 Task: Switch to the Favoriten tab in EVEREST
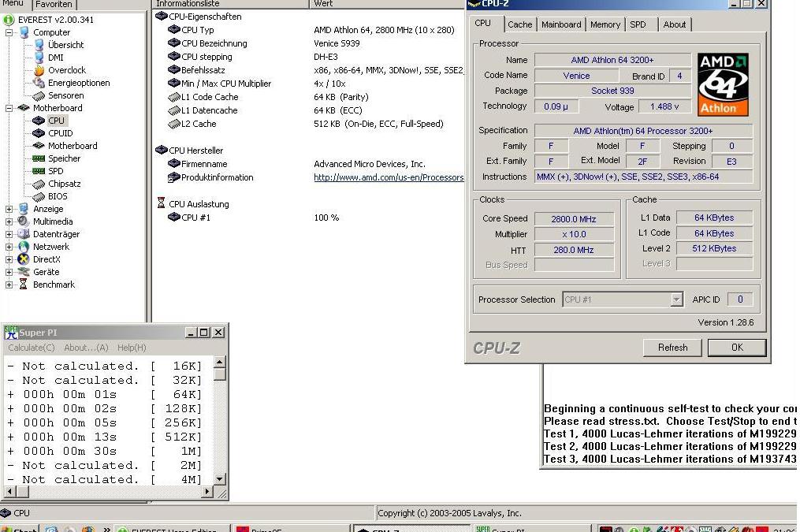54,4
